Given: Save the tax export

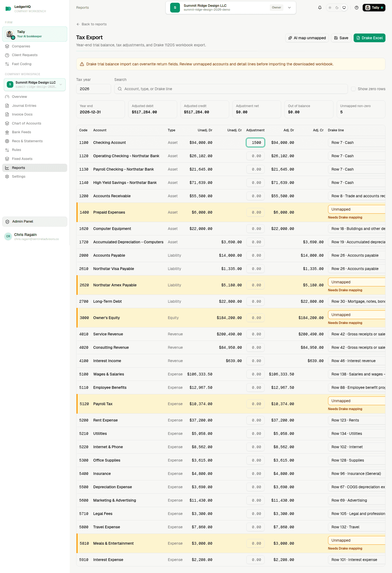Looking at the screenshot, I should (x=341, y=38).
